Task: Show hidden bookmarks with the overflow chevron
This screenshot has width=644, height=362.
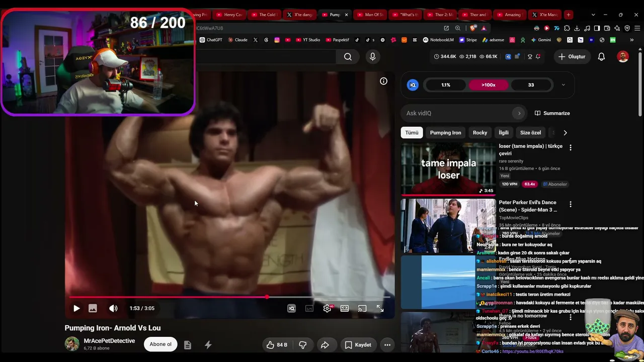Action: pos(631,40)
